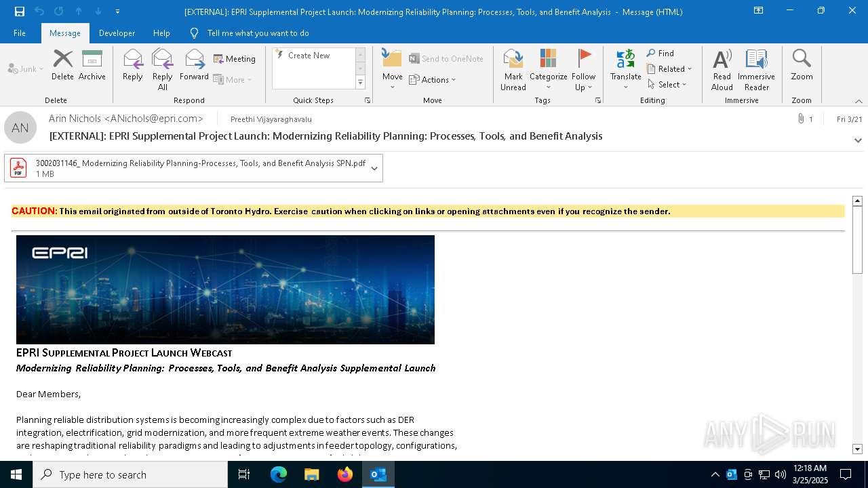Screen dimensions: 868x488
Task: Open Quick Steps dialog launcher
Action: click(x=368, y=100)
